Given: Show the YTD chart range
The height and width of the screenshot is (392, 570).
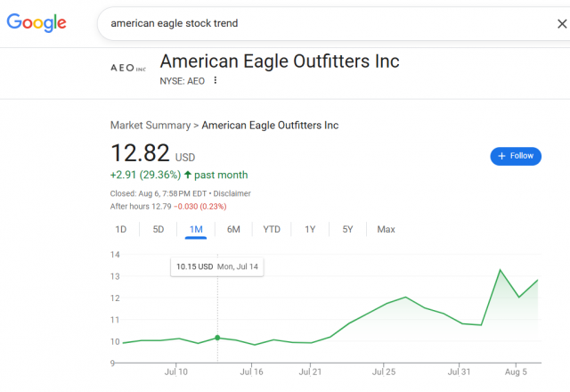Looking at the screenshot, I should click(x=272, y=230).
